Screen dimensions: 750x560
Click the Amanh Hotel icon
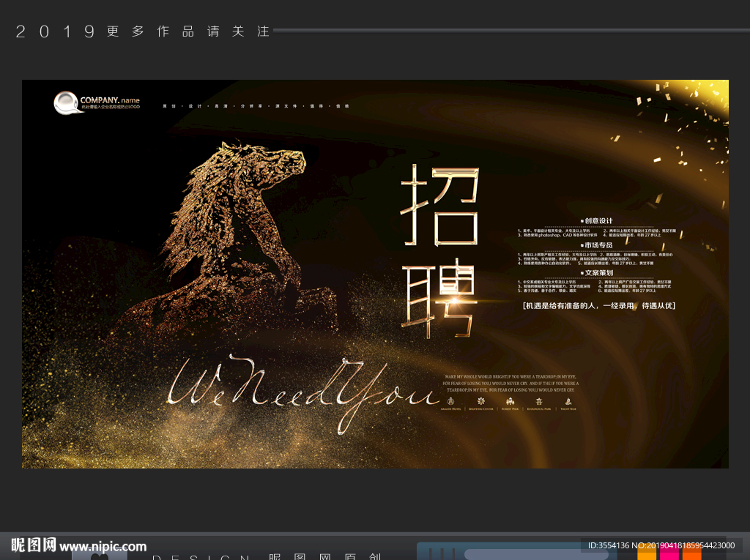(x=451, y=401)
